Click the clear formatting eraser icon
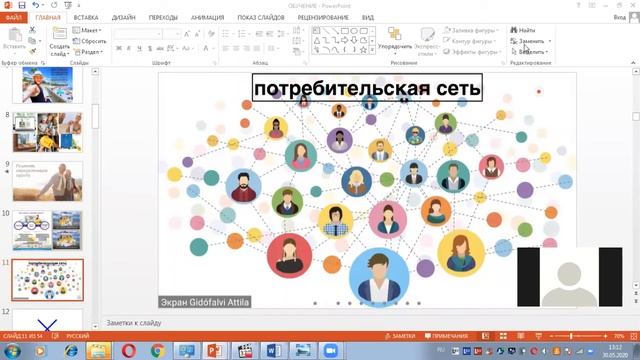 (x=211, y=34)
